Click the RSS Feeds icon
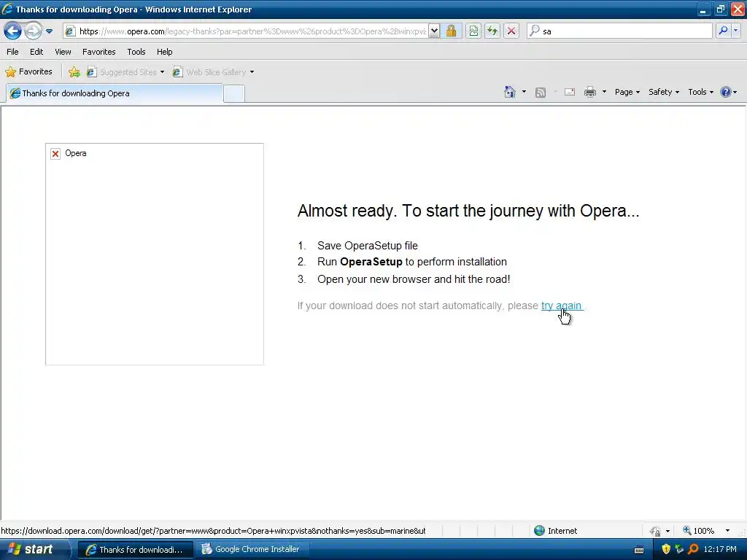The height and width of the screenshot is (560, 747). click(541, 93)
